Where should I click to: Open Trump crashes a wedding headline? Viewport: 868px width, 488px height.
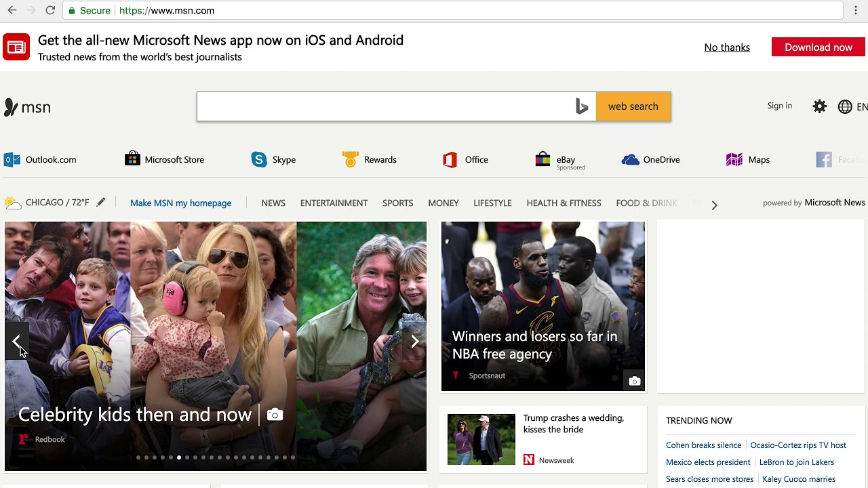coord(574,424)
